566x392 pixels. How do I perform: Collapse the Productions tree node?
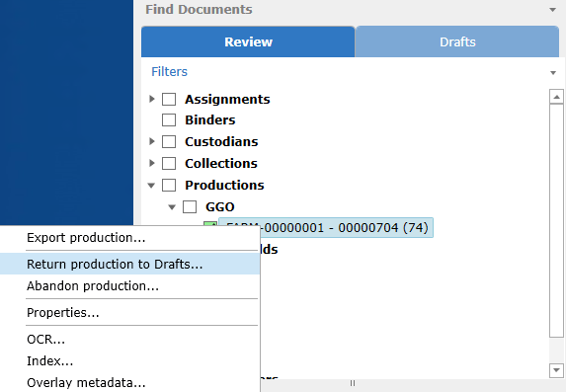(151, 186)
